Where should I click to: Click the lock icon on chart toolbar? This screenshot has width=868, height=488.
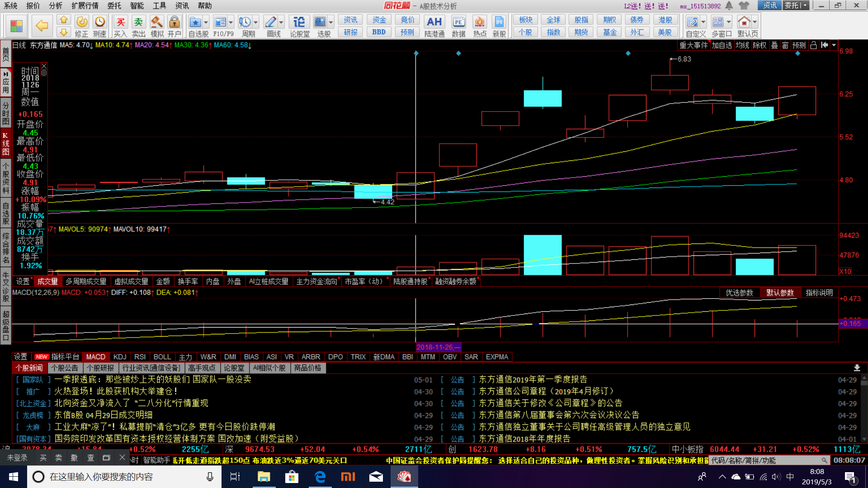813,45
